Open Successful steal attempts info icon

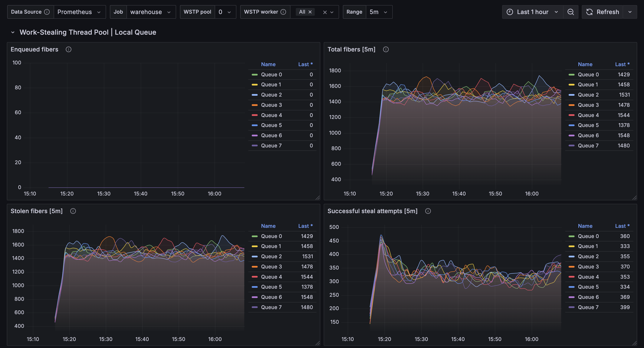coord(428,211)
